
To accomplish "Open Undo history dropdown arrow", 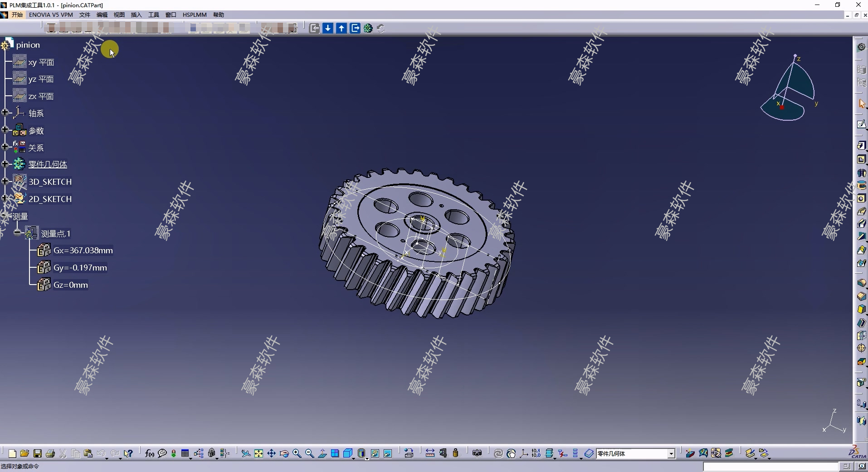I will (x=106, y=458).
